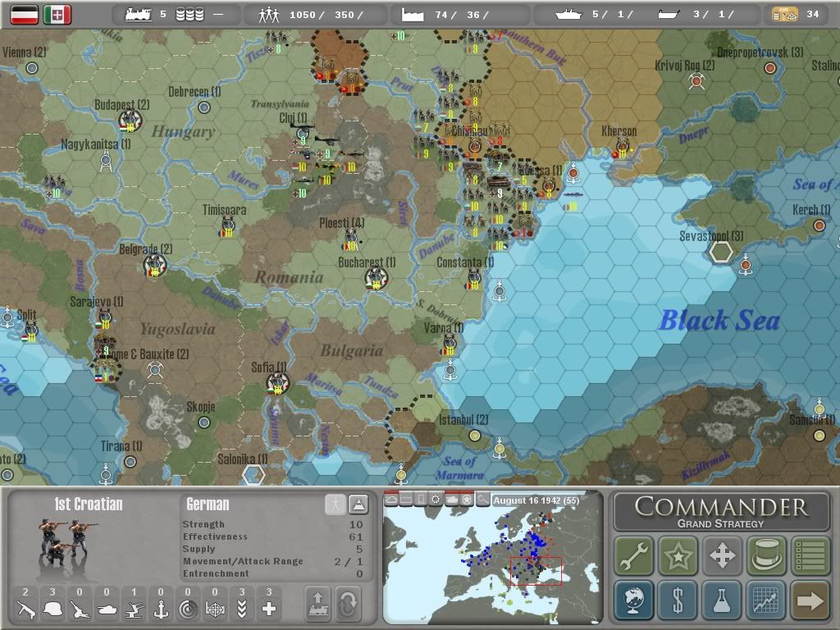Viewport: 840px width, 630px height.
Task: Click the anti-aircraft gun stat icon
Action: coord(134,609)
